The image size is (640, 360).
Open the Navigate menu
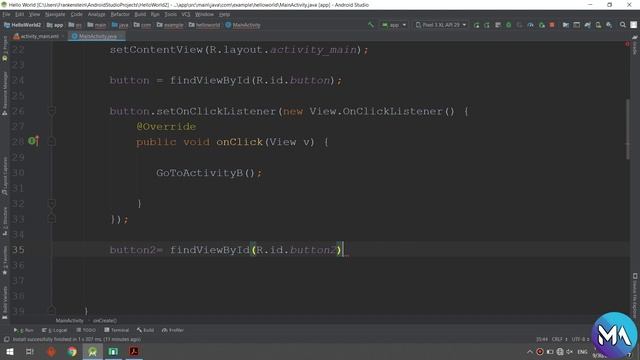(55, 14)
